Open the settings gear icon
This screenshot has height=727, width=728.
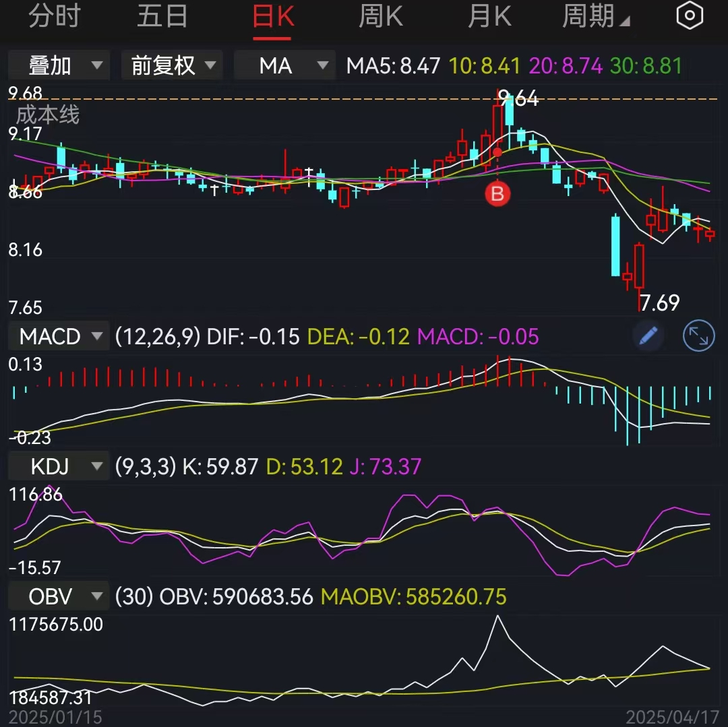pos(690,15)
